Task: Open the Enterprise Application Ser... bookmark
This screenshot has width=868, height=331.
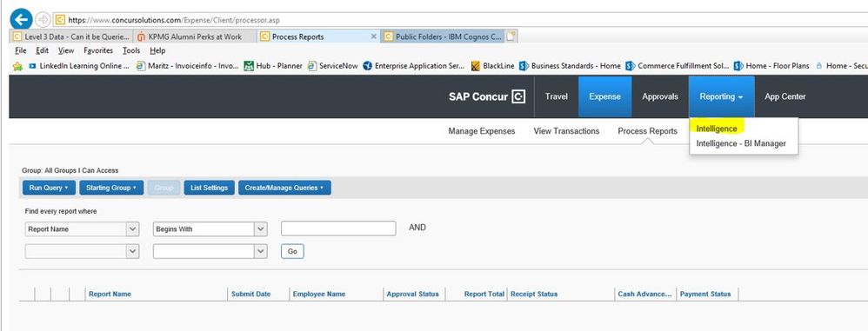Action: (414, 66)
